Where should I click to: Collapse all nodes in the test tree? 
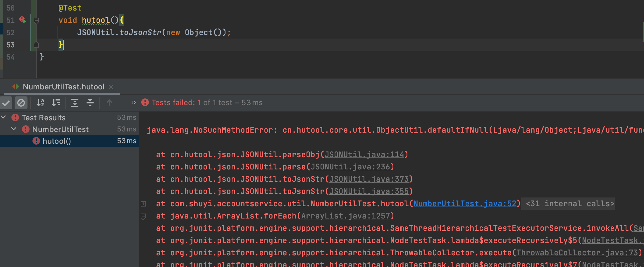click(90, 103)
